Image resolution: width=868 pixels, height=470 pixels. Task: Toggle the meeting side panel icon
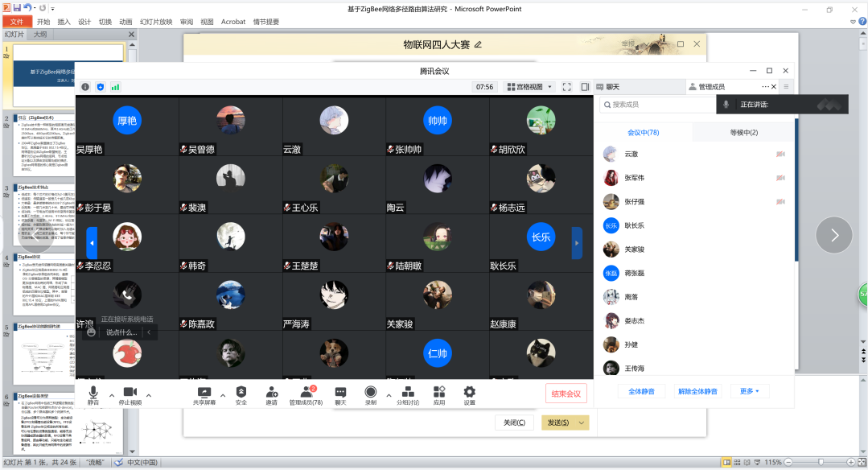click(x=586, y=87)
